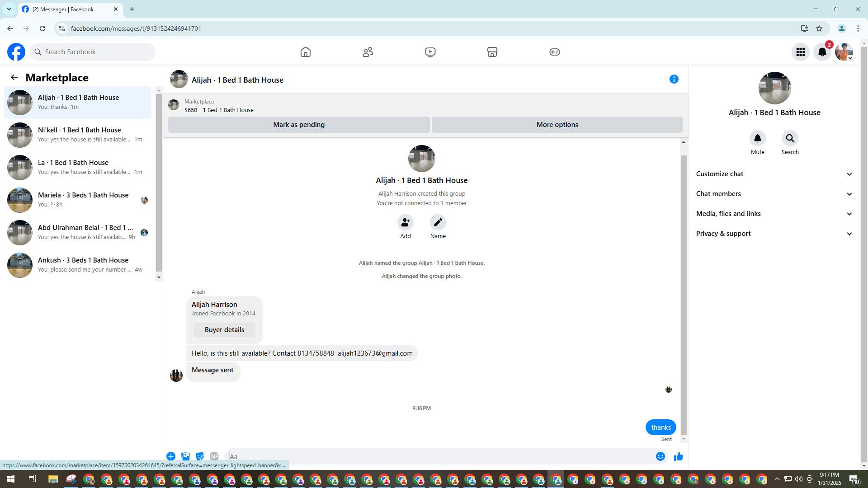This screenshot has height=488, width=868.
Task: Close the Messenger browser tab
Action: pyautogui.click(x=116, y=9)
